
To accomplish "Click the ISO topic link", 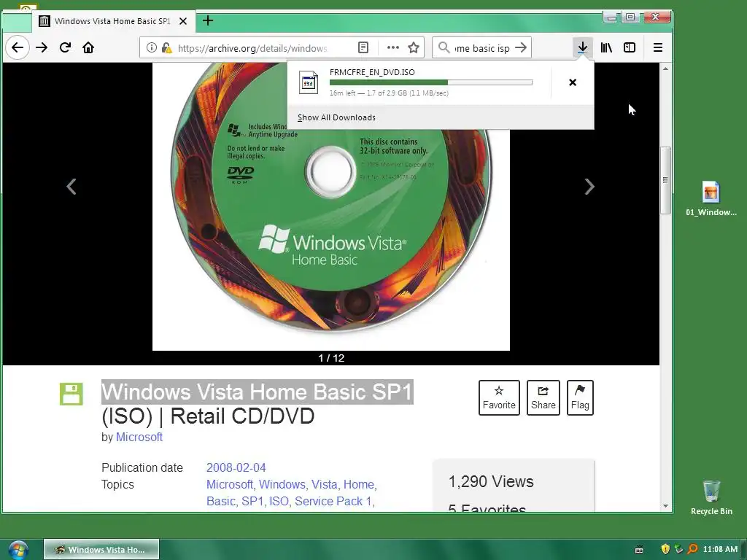I will (x=279, y=502).
